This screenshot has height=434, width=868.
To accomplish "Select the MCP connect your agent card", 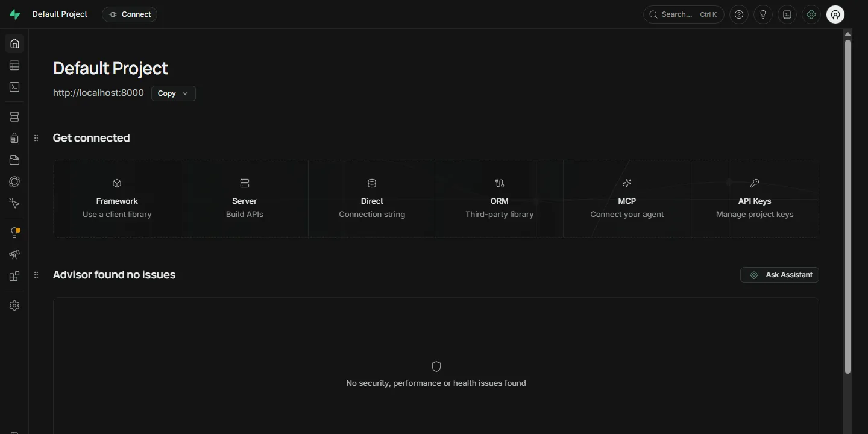I will [627, 199].
